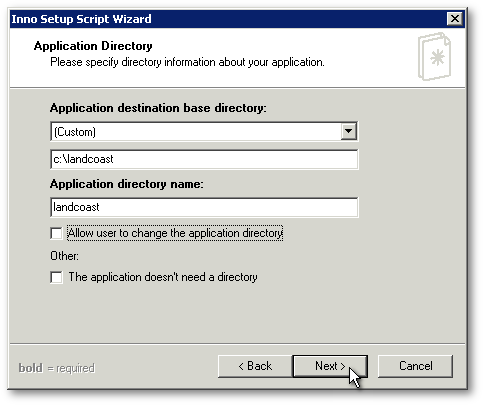Focus the c:\landcoast custom path field
This screenshot has width=483, height=405.
(x=204, y=159)
